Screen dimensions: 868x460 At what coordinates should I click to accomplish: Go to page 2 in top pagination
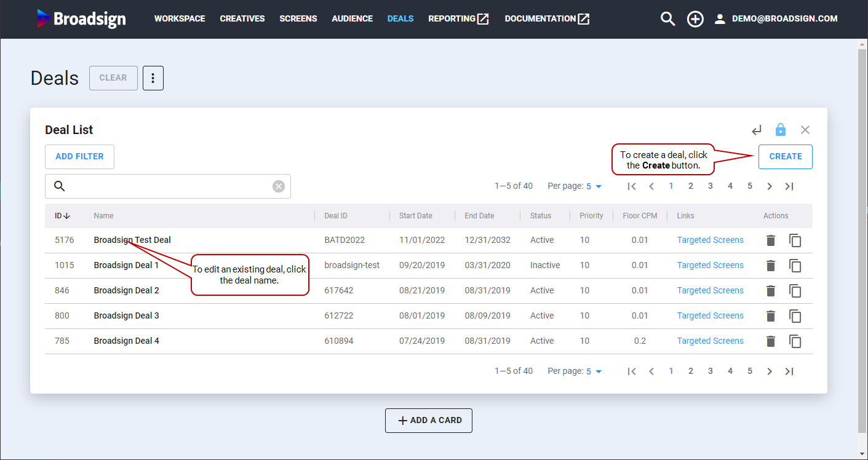691,186
